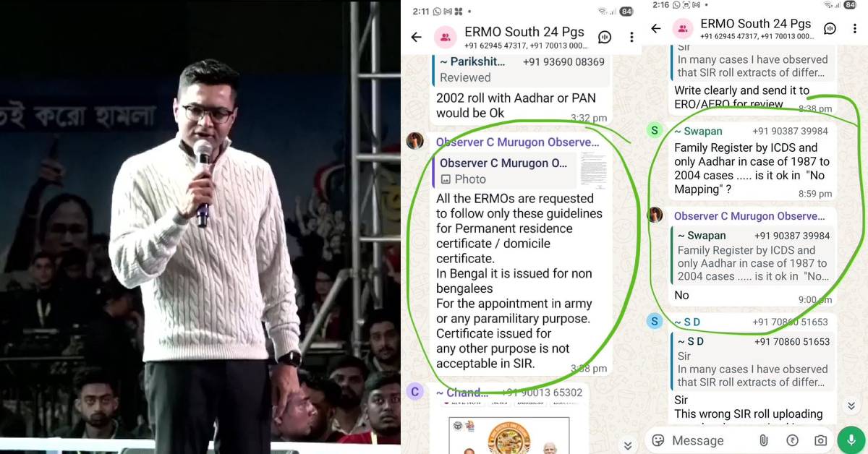
Task: Jump to latest with right chat's down chevrons
Action: (851, 406)
